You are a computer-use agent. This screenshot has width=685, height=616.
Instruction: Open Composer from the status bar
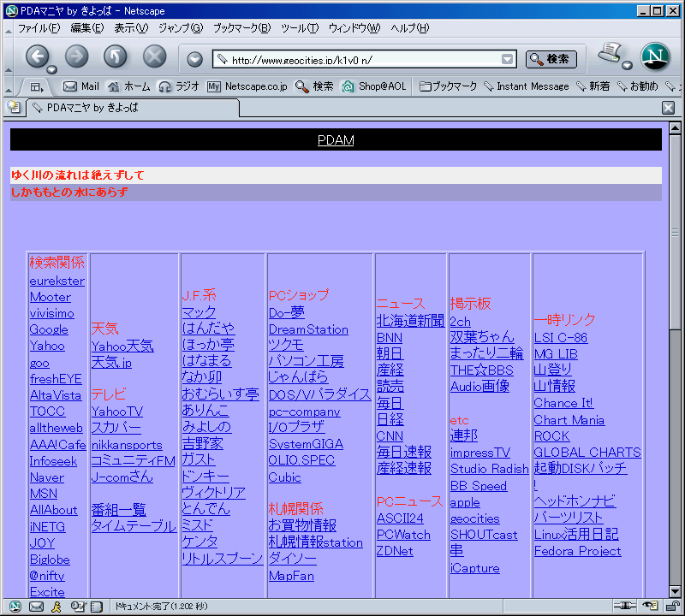(x=77, y=606)
